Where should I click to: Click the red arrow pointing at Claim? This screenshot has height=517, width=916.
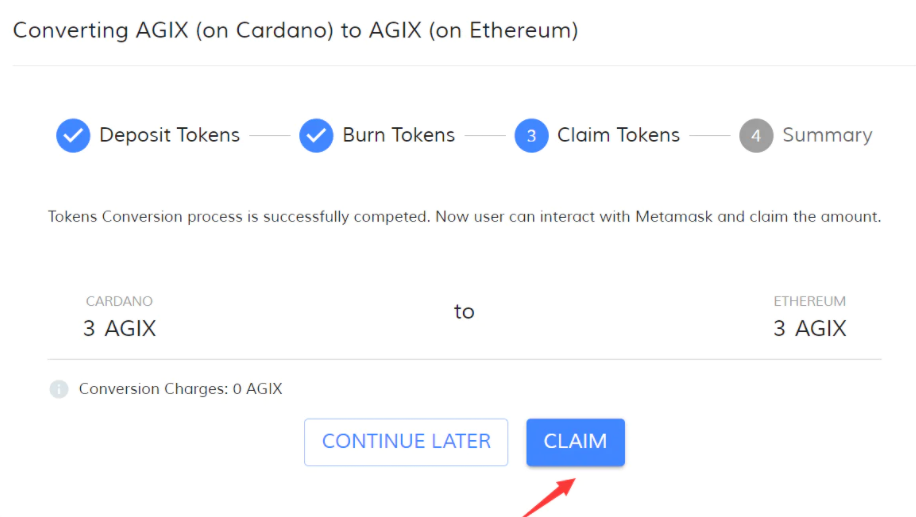tap(549, 497)
